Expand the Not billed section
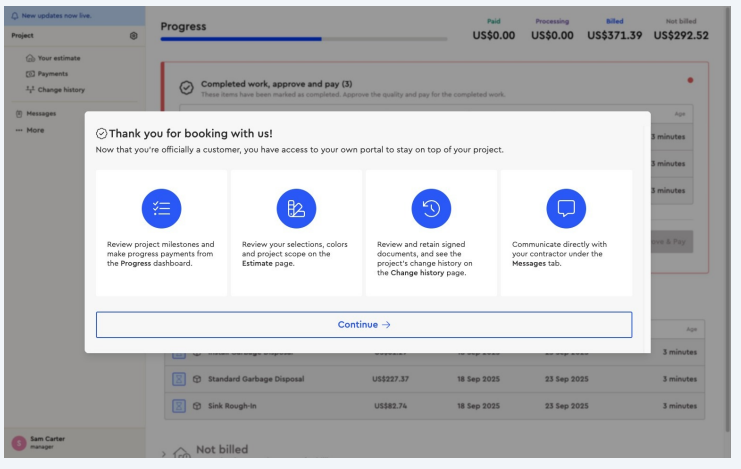 165,453
